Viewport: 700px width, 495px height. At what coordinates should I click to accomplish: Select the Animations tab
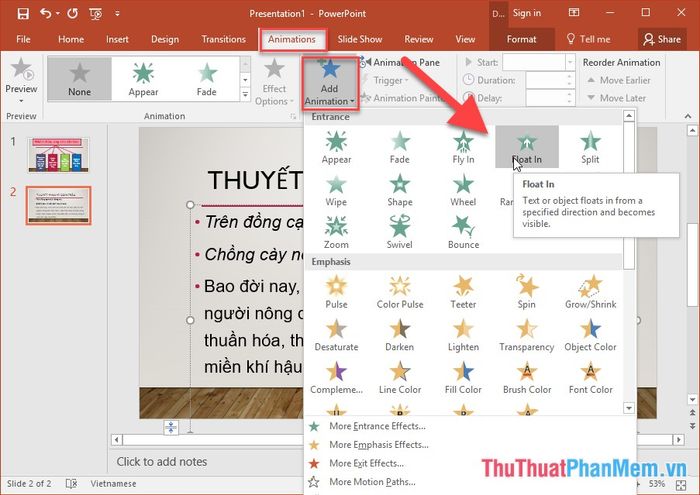pyautogui.click(x=292, y=39)
